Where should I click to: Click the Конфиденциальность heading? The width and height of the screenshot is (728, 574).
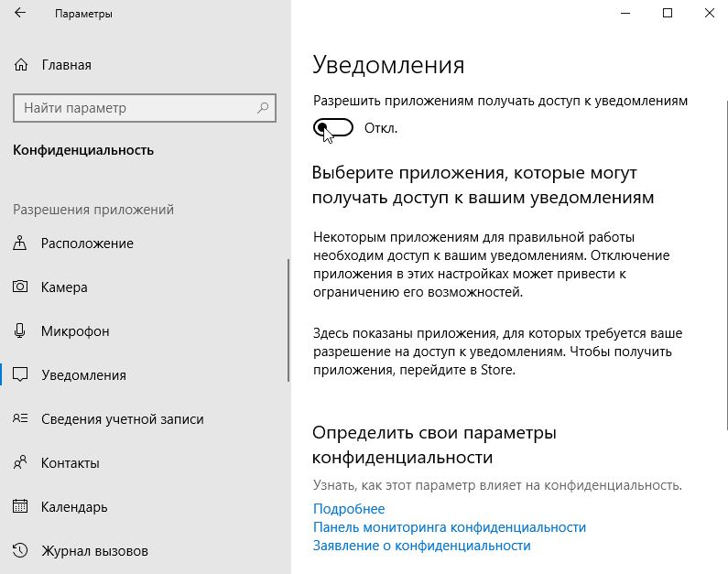83,150
